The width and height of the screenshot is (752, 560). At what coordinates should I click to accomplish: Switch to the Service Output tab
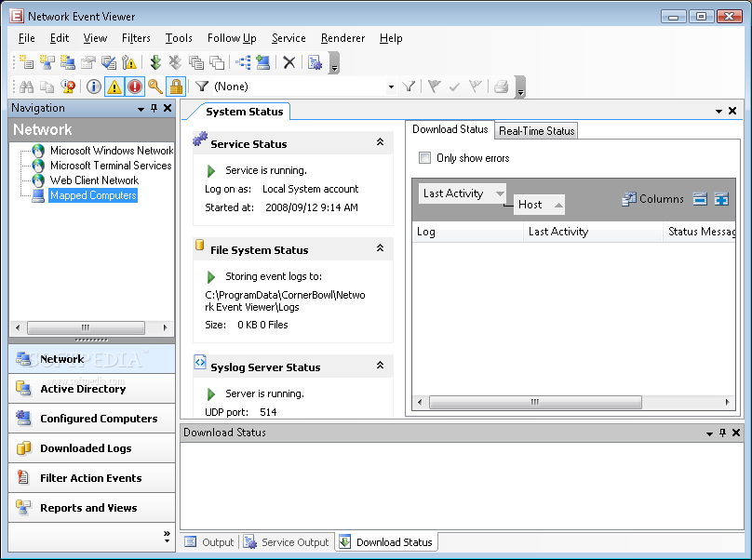[287, 542]
